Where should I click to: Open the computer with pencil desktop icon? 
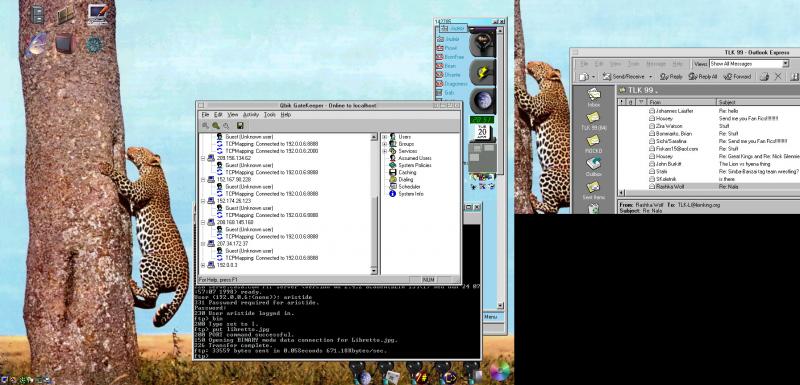(98, 14)
